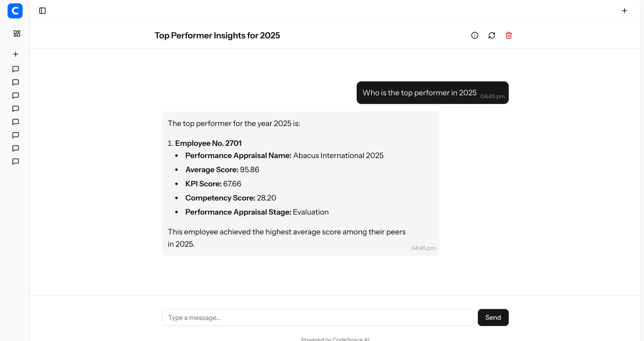Open the first chat in sidebar

click(16, 69)
